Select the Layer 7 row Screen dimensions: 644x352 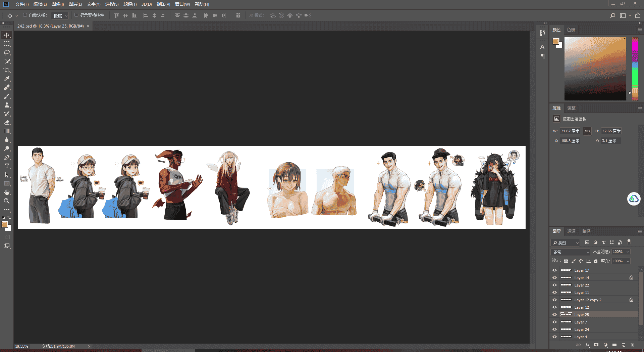point(594,322)
